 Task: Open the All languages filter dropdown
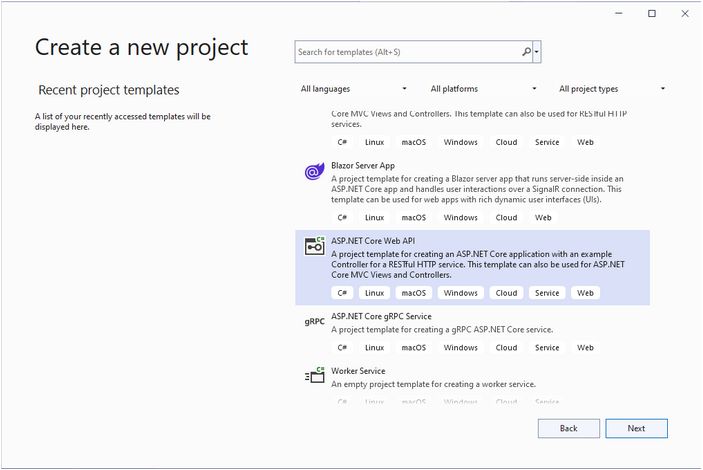(x=353, y=89)
